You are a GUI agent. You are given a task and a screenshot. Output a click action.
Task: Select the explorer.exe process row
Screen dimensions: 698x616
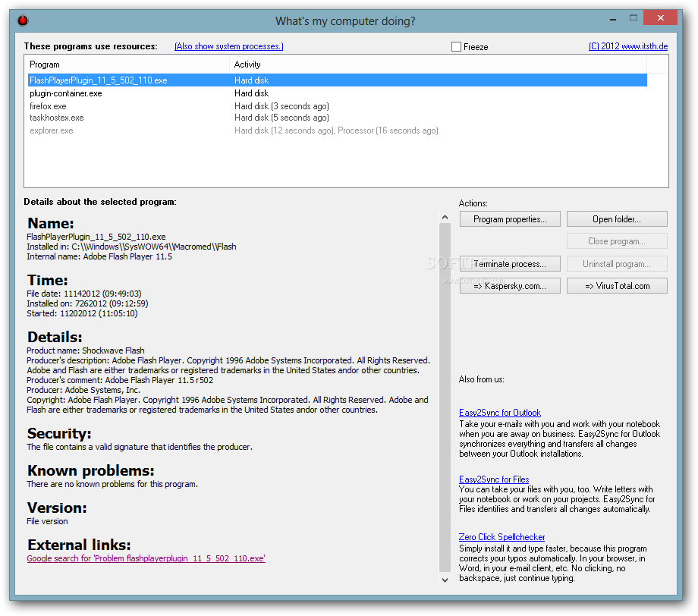click(x=337, y=130)
